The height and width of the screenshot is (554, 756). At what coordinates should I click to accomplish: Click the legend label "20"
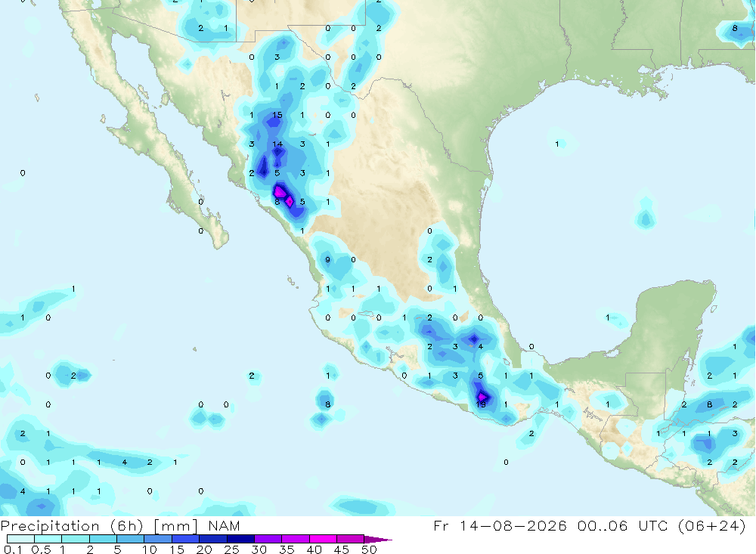click(x=204, y=549)
